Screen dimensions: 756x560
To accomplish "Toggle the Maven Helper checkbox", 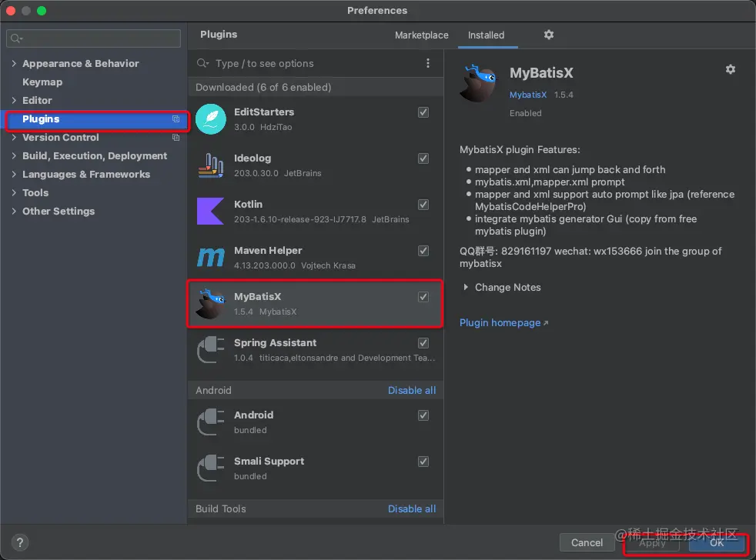I will click(x=423, y=251).
